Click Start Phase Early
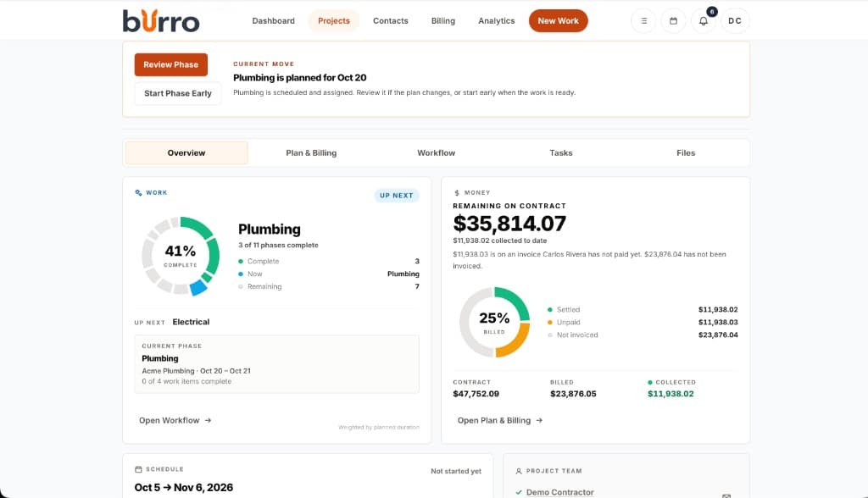The width and height of the screenshot is (868, 498). [x=178, y=93]
